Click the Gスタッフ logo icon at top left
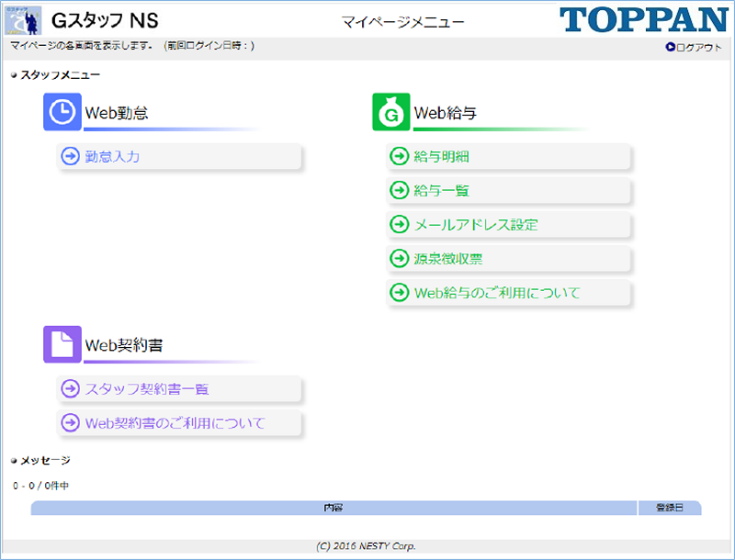 pos(25,20)
